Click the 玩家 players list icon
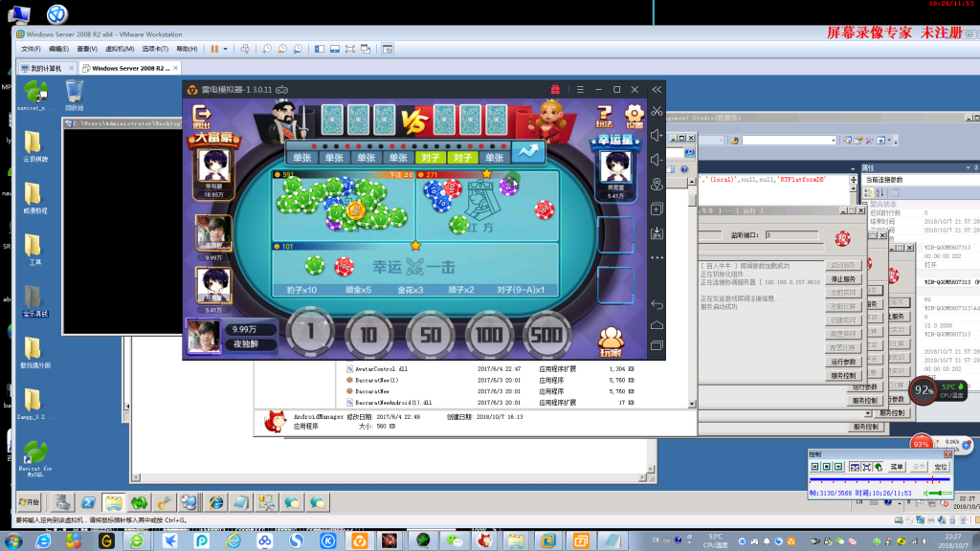 point(611,342)
